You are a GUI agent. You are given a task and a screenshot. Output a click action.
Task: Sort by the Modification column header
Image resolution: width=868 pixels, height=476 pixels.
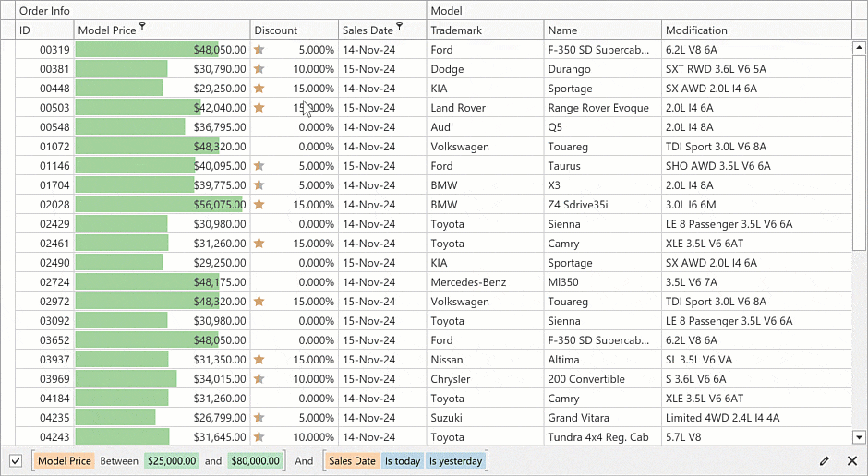(x=756, y=30)
